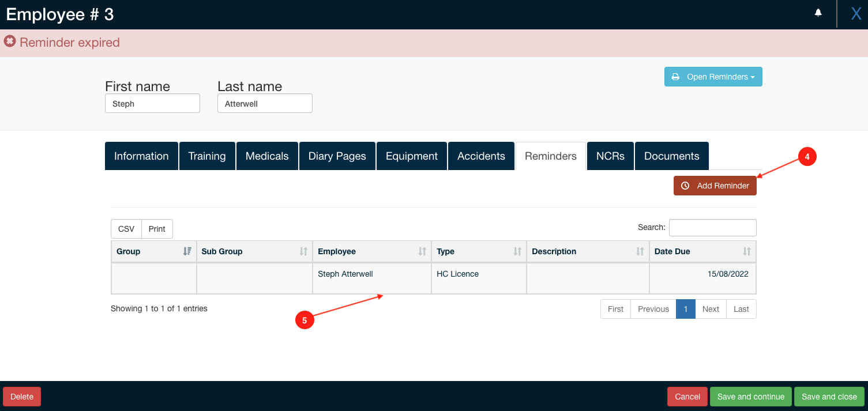
Task: Sort by Sub Group column arrows
Action: point(303,251)
